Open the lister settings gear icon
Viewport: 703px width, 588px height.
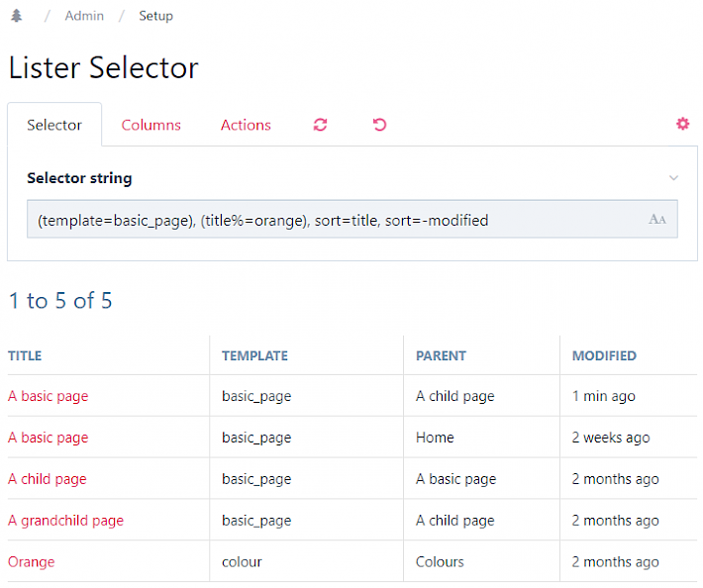pos(682,124)
